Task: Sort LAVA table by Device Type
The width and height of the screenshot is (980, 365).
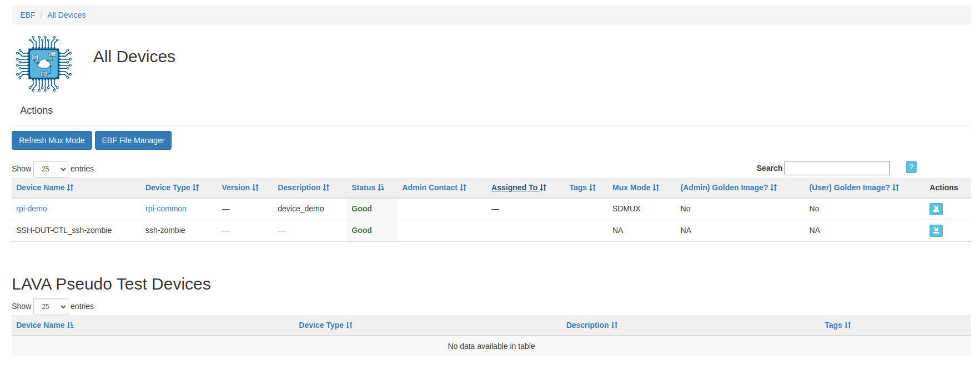Action: pos(326,325)
